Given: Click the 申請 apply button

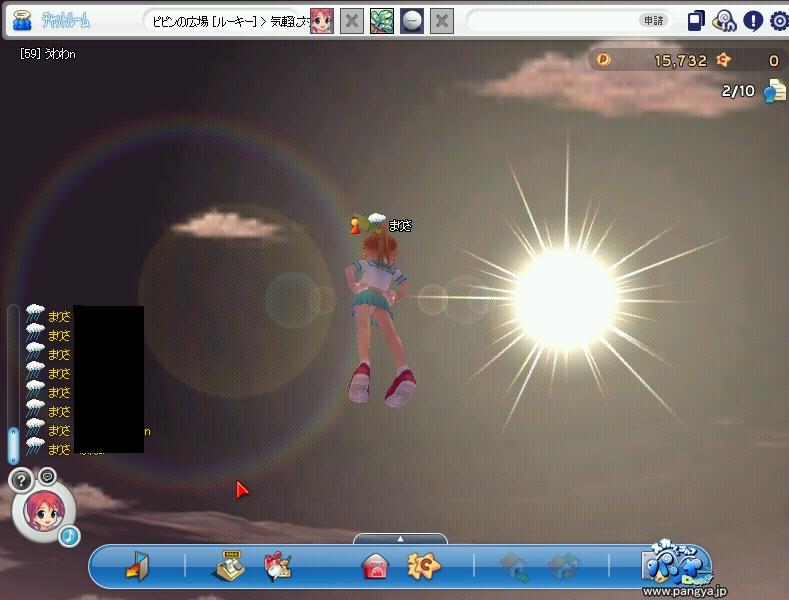Looking at the screenshot, I should point(654,21).
